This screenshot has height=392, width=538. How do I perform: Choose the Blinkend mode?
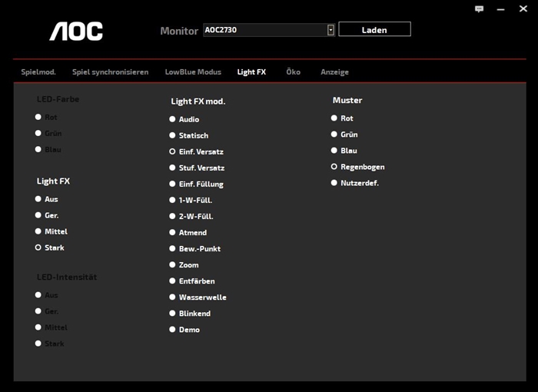tap(190, 313)
